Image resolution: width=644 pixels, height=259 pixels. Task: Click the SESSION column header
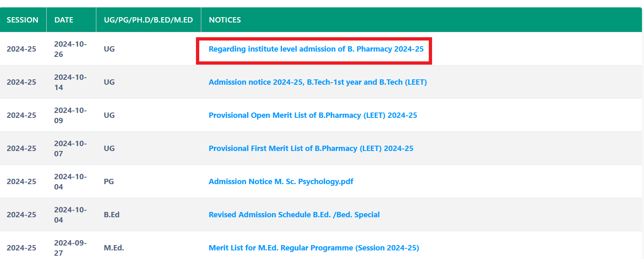pyautogui.click(x=23, y=20)
